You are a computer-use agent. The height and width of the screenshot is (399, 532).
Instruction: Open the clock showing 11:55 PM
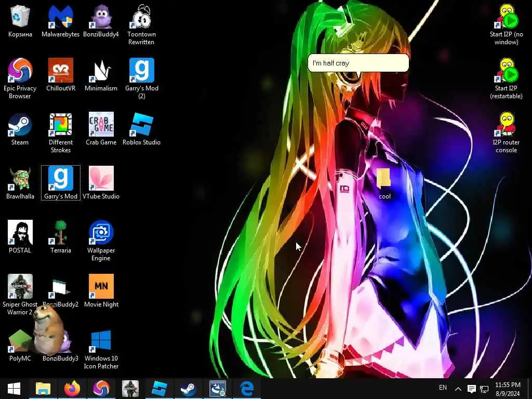[x=508, y=389]
